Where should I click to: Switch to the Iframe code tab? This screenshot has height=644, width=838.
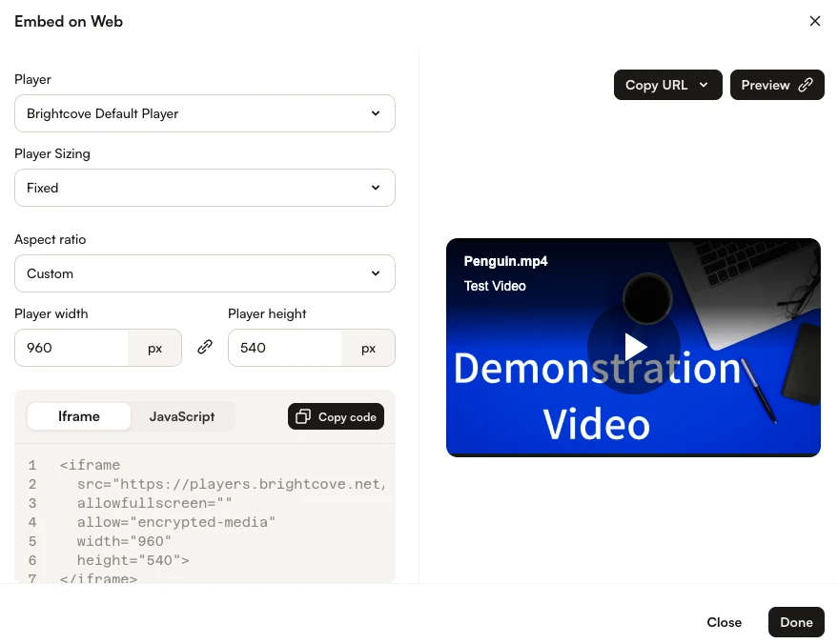pyautogui.click(x=79, y=416)
